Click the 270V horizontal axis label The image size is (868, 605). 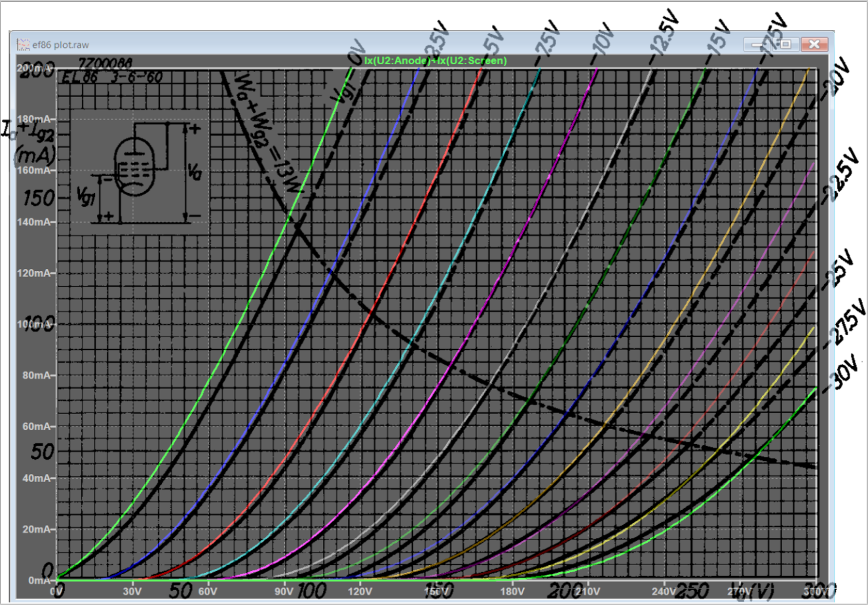tap(740, 591)
